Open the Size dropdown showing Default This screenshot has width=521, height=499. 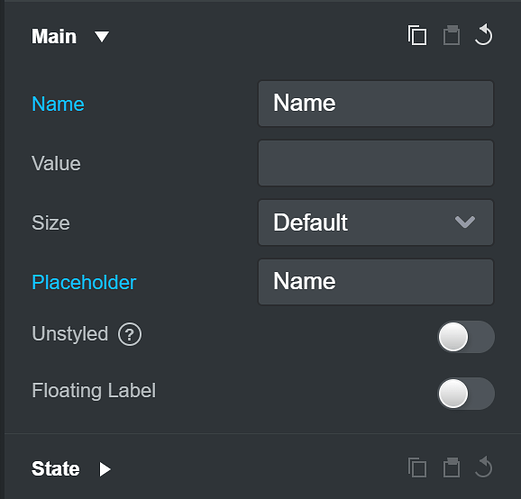(x=376, y=222)
